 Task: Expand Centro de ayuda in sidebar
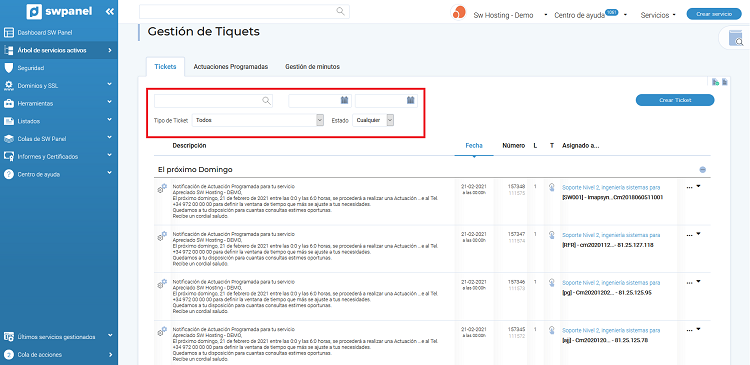(38, 175)
